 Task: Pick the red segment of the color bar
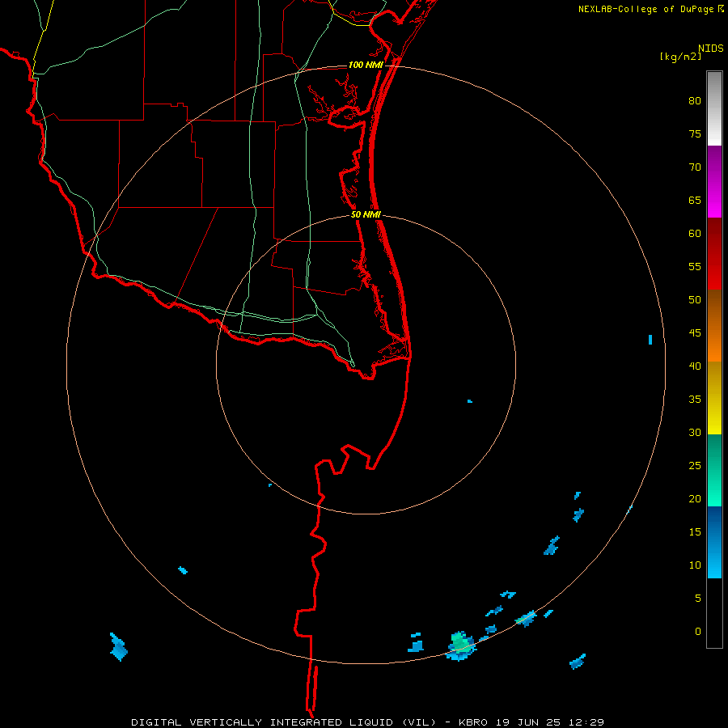coord(714,254)
